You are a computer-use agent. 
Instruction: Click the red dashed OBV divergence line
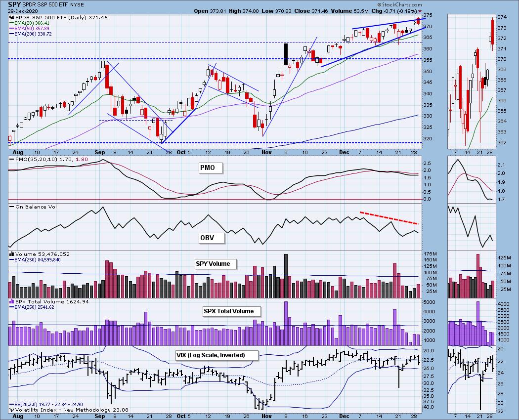point(389,218)
